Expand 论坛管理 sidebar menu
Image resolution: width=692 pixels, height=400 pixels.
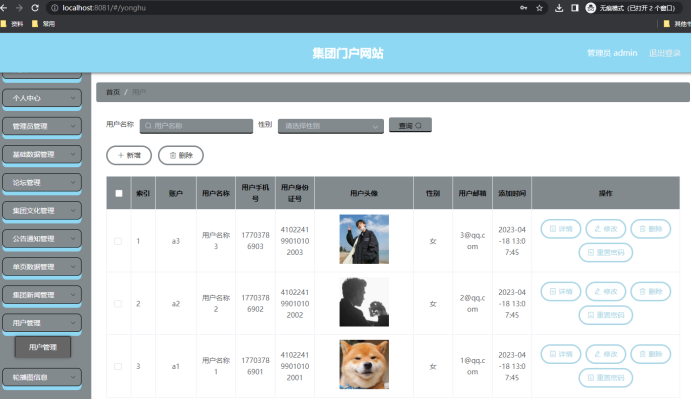point(42,182)
